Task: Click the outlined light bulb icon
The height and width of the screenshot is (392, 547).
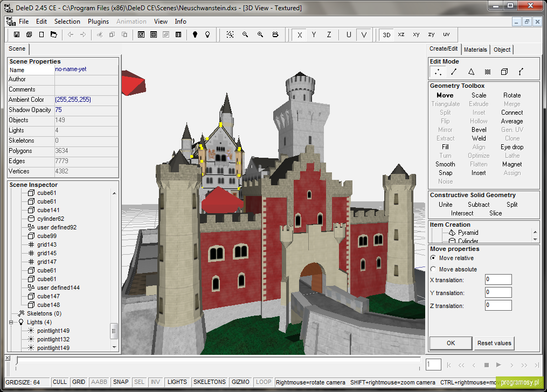Action: click(207, 34)
